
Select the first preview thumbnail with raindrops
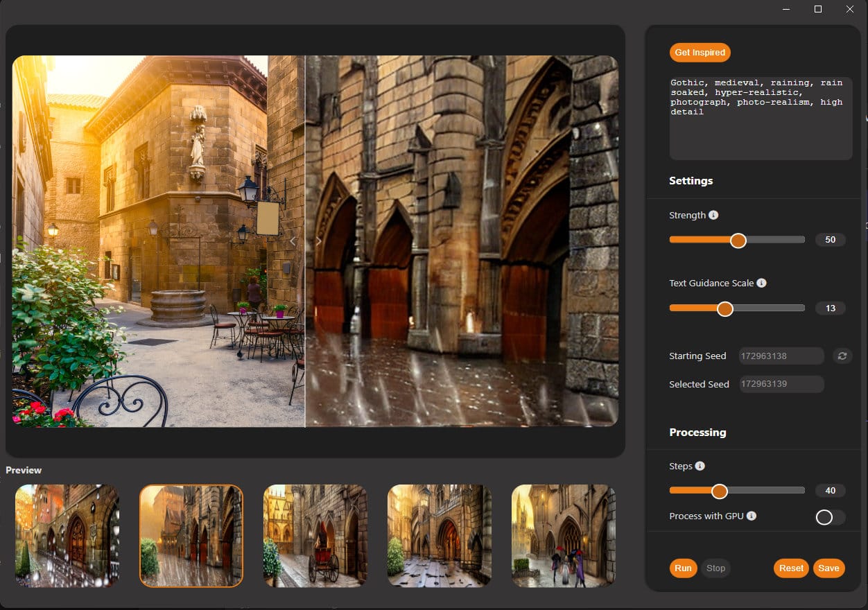(67, 536)
